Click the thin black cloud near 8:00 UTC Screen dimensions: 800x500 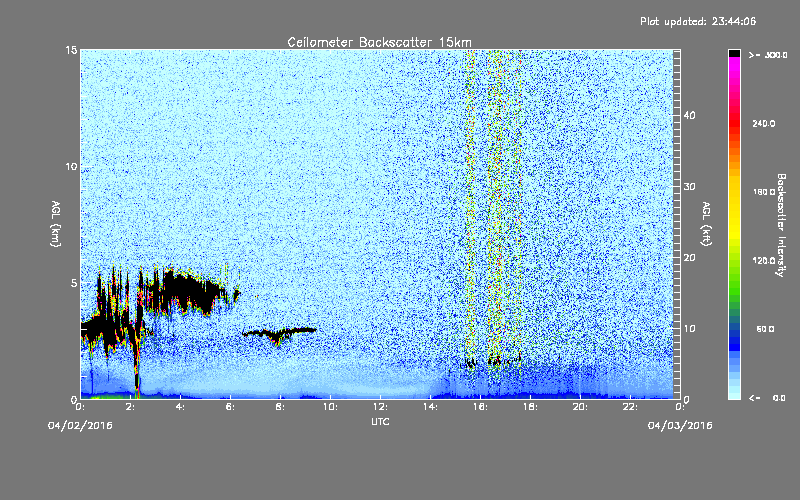coord(279,334)
